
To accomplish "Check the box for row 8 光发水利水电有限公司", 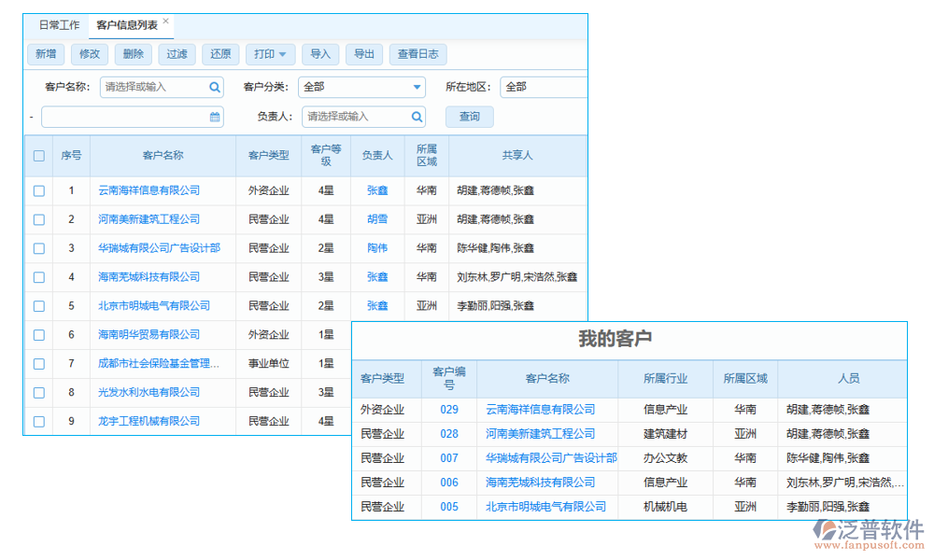I will 39,393.
